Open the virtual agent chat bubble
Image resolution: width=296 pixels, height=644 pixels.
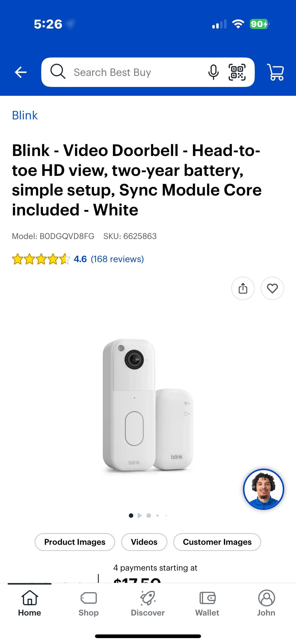pyautogui.click(x=264, y=490)
